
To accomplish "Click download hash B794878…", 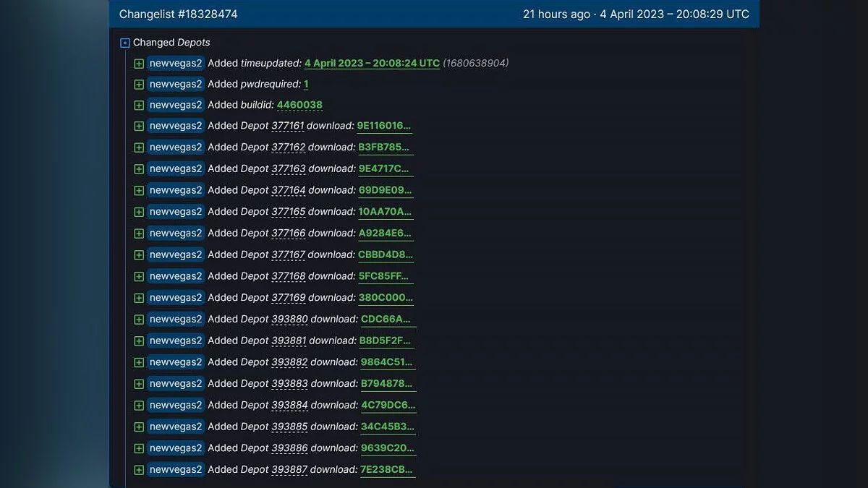I will 388,383.
